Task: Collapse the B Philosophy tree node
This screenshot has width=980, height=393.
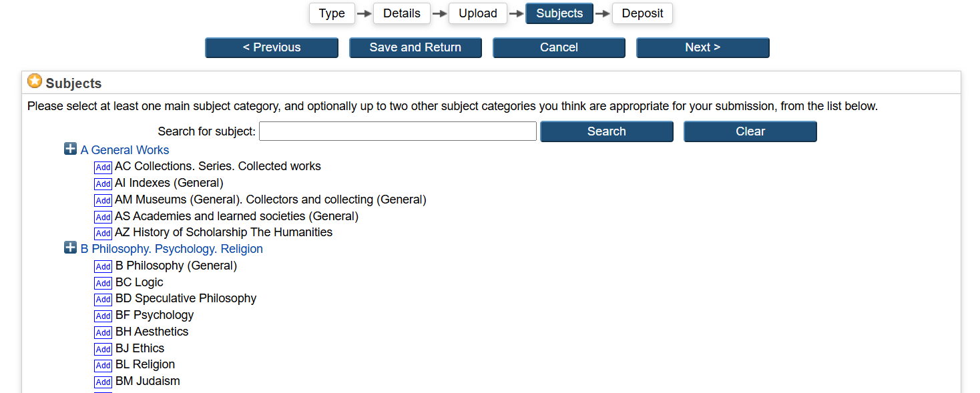Action: tap(70, 248)
